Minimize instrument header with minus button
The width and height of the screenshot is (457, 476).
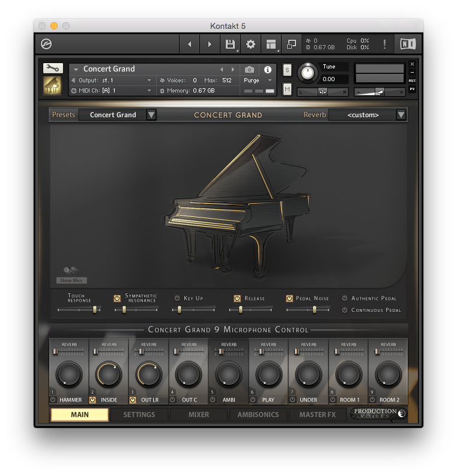click(412, 72)
